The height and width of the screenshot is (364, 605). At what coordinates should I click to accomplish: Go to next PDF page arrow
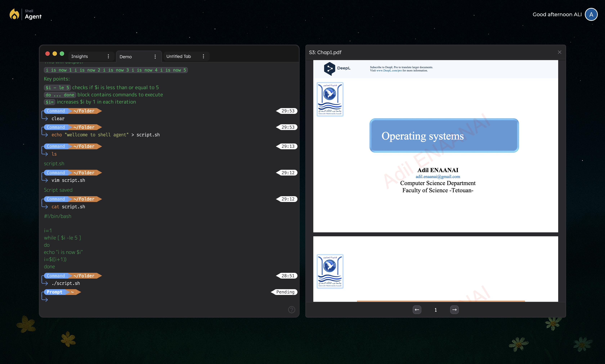(x=454, y=310)
